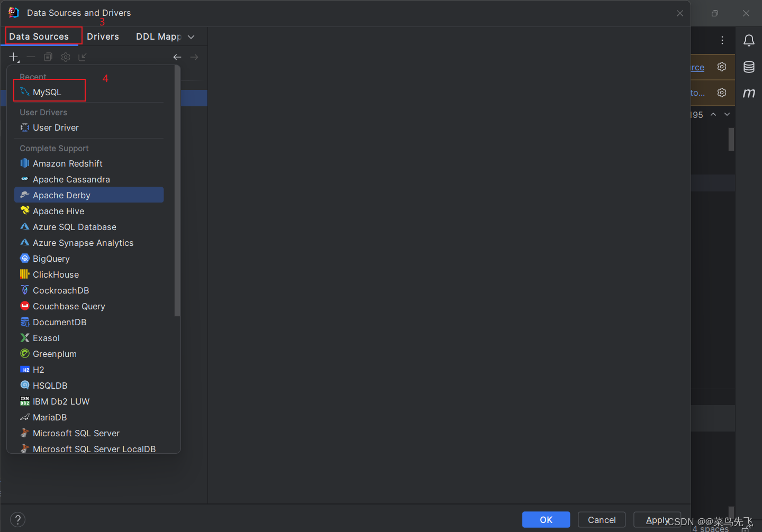
Task: Navigate back with the left arrow
Action: click(177, 57)
